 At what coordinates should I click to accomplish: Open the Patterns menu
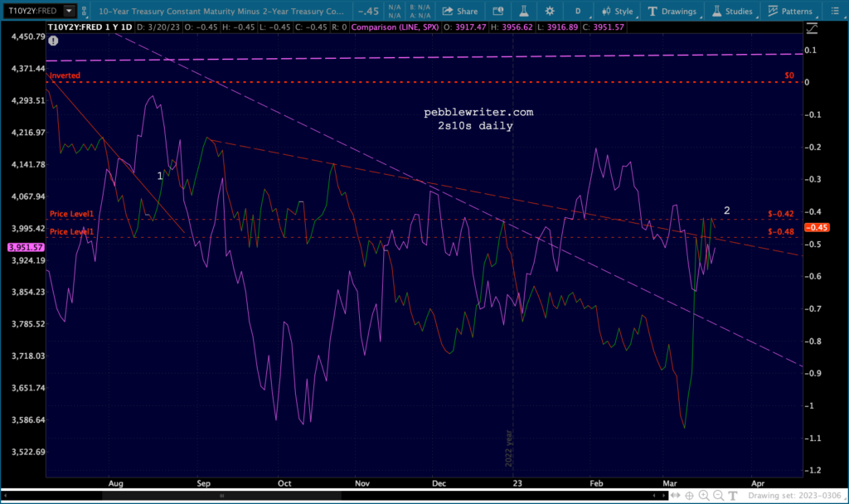(x=790, y=11)
